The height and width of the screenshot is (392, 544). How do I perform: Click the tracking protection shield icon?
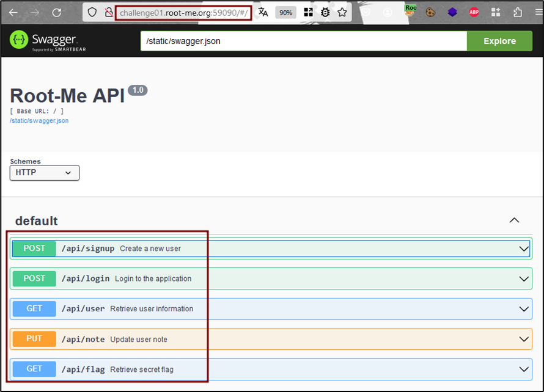(93, 12)
